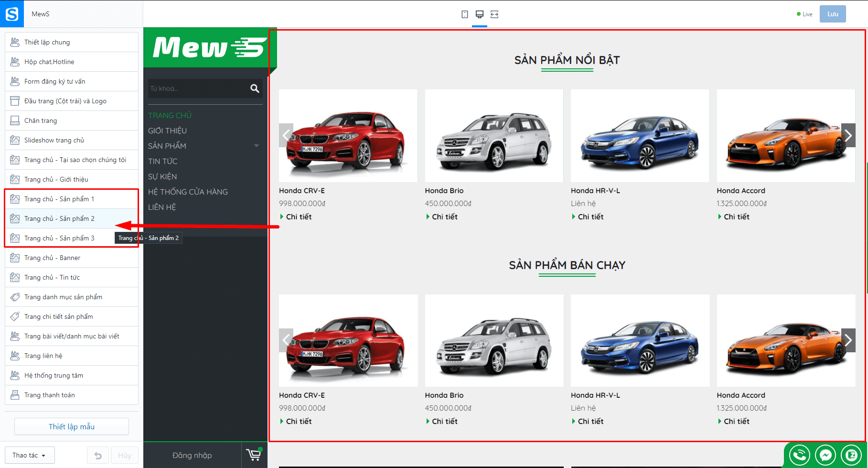This screenshot has width=868, height=468.
Task: Open the shopping cart icon
Action: [x=254, y=455]
